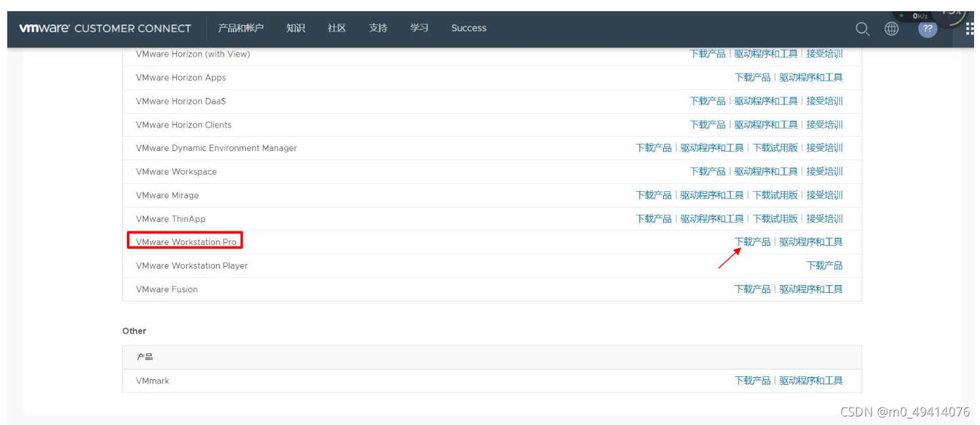Open the 社区 menu
The height and width of the screenshot is (425, 980).
pos(337,28)
